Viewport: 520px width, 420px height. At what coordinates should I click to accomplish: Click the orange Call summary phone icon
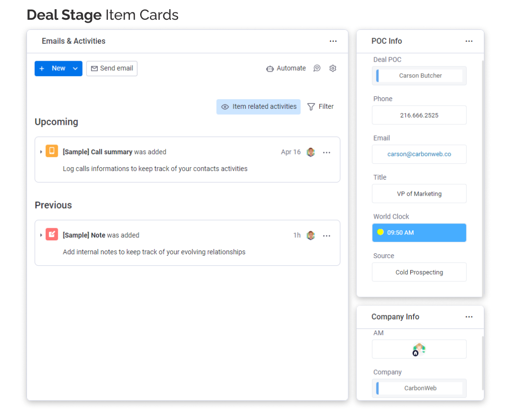(52, 151)
